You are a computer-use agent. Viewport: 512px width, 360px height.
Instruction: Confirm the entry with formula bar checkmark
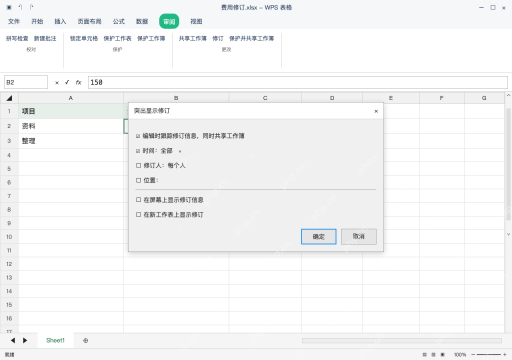click(67, 82)
